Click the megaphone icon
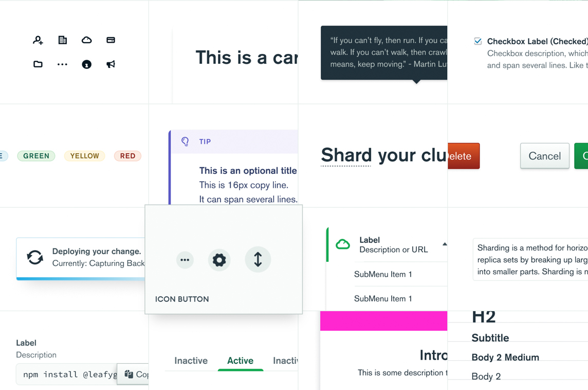 click(x=111, y=64)
